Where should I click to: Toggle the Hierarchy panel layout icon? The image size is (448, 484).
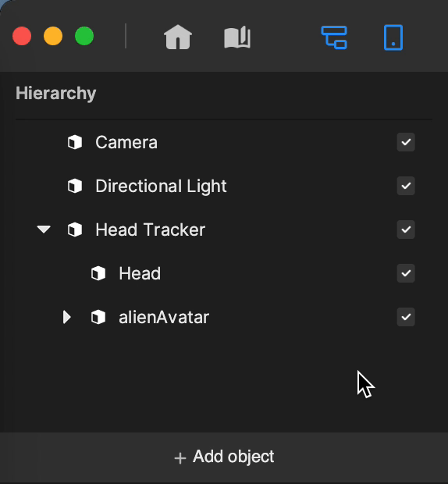(x=334, y=37)
